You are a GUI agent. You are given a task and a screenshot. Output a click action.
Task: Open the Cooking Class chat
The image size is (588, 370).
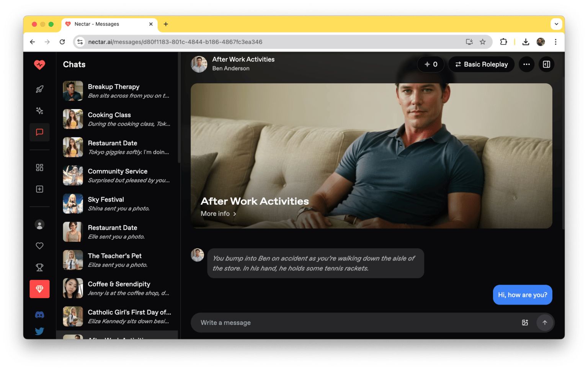click(x=117, y=119)
